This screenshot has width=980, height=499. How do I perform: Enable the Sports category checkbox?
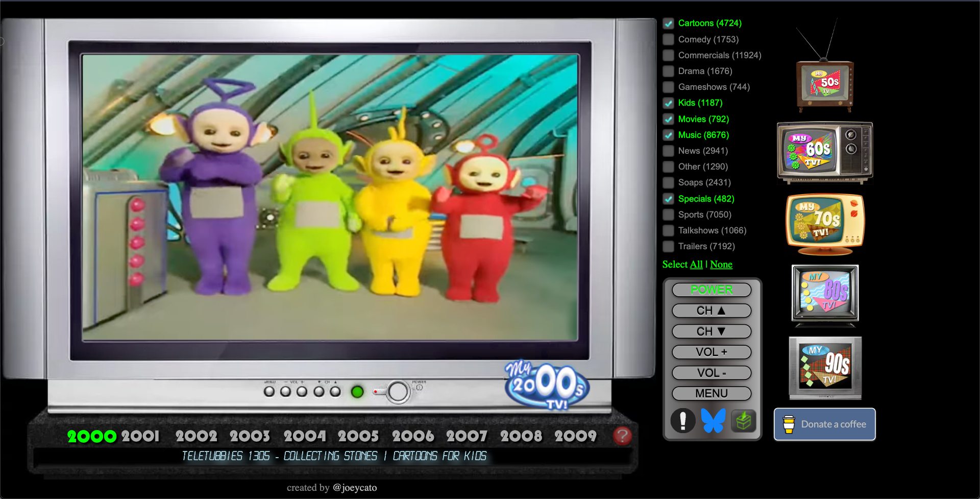[669, 215]
